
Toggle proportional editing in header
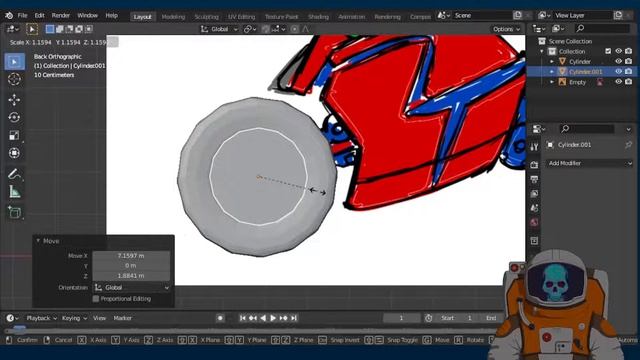295,29
